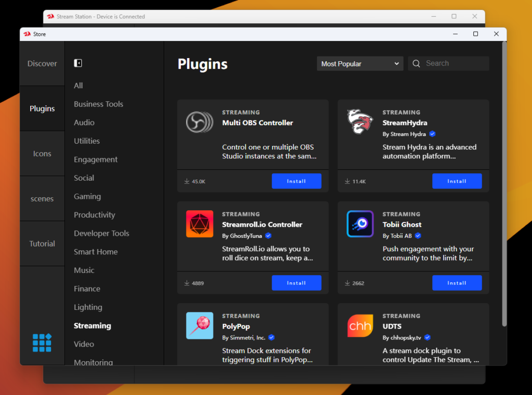Click the Store window logo icon

pyautogui.click(x=27, y=34)
